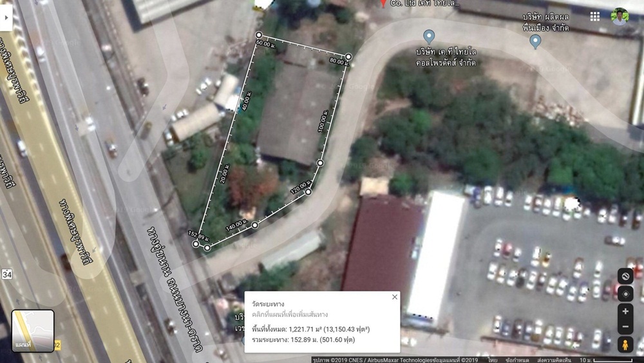Open ข้อกำหนด terms link
Image resolution: width=644 pixels, height=363 pixels.
pyautogui.click(x=517, y=360)
